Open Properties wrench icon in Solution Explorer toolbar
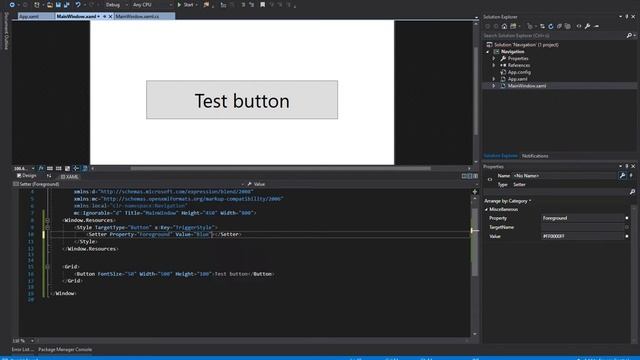 click(x=587, y=26)
